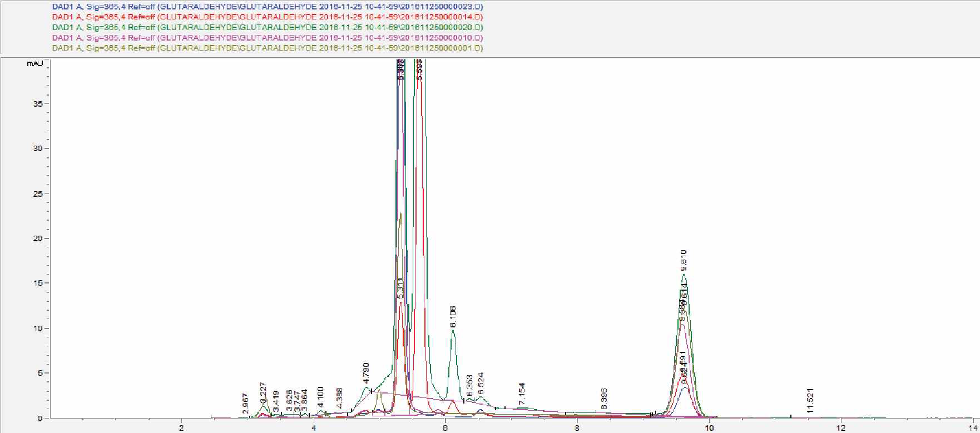Click the 25 tick on y-axis
This screenshot has height=433, width=980.
click(x=38, y=194)
